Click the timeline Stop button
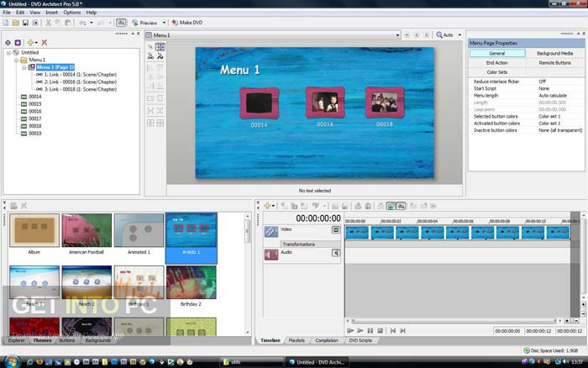 (x=381, y=330)
